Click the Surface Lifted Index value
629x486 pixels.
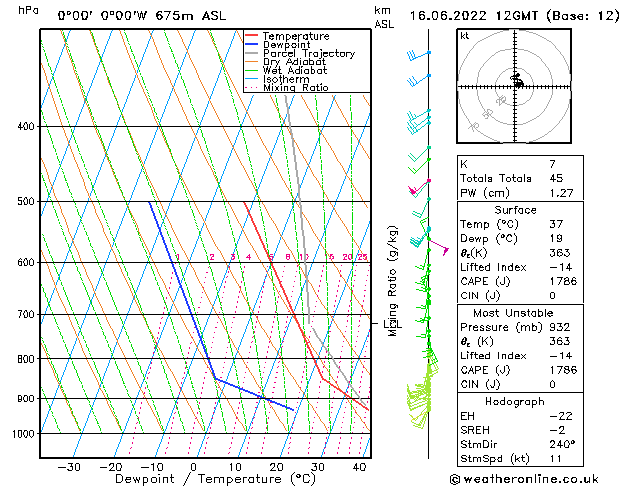coord(561,267)
